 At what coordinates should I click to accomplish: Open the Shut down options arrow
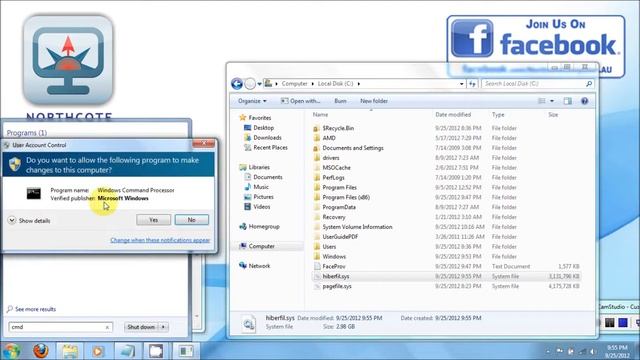pos(163,327)
